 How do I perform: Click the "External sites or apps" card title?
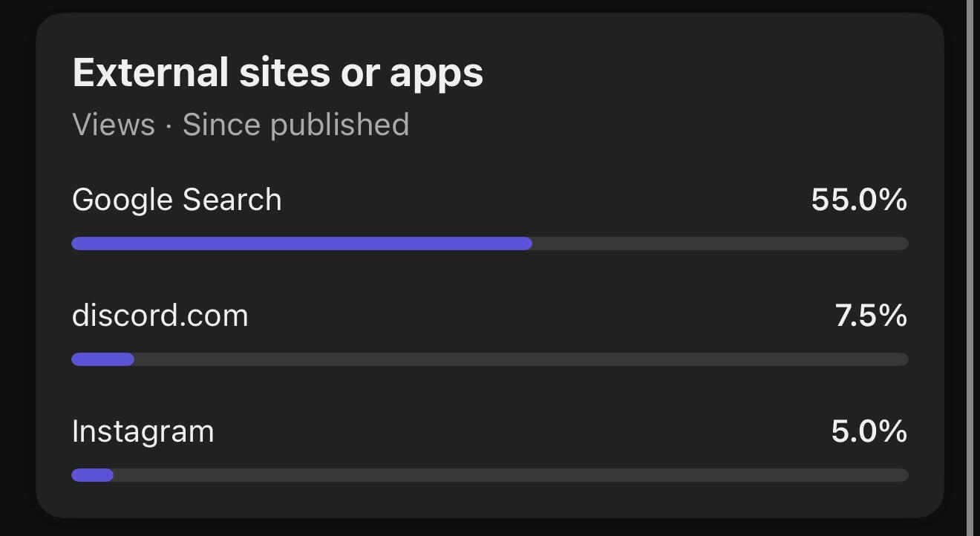click(278, 73)
